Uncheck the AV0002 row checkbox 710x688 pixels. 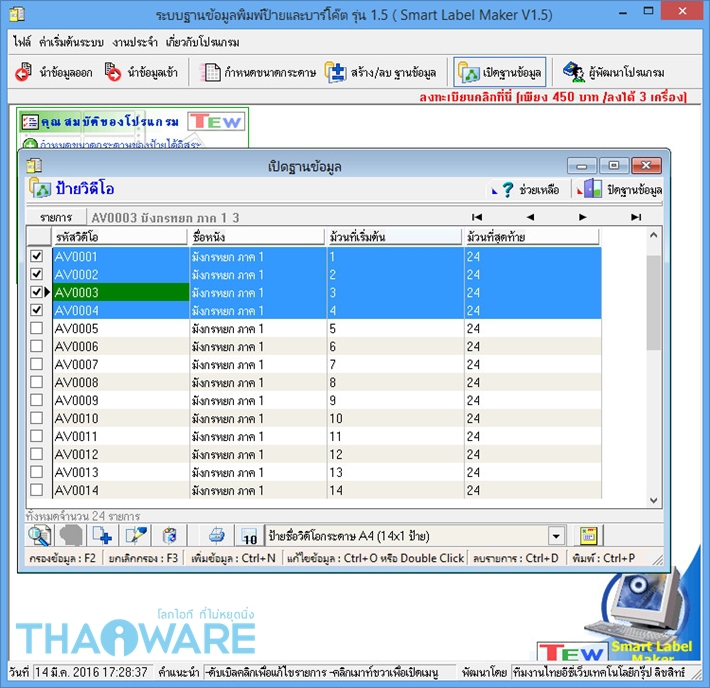pos(37,274)
